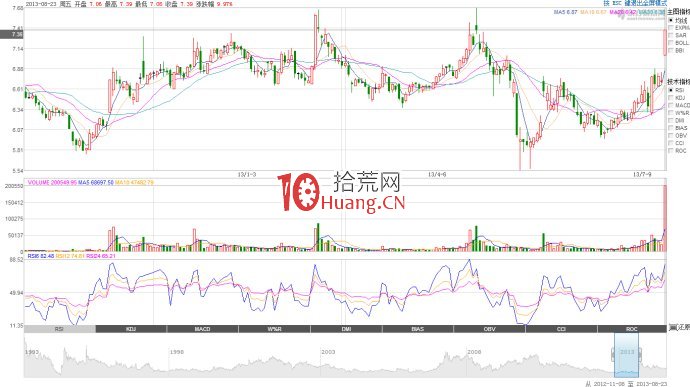Jump to 2008 on the history overview

click(x=474, y=352)
